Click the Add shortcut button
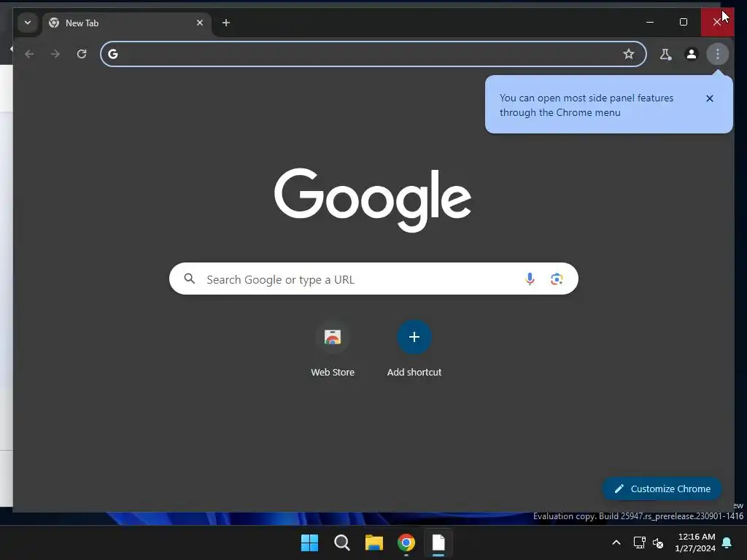 [x=414, y=349]
